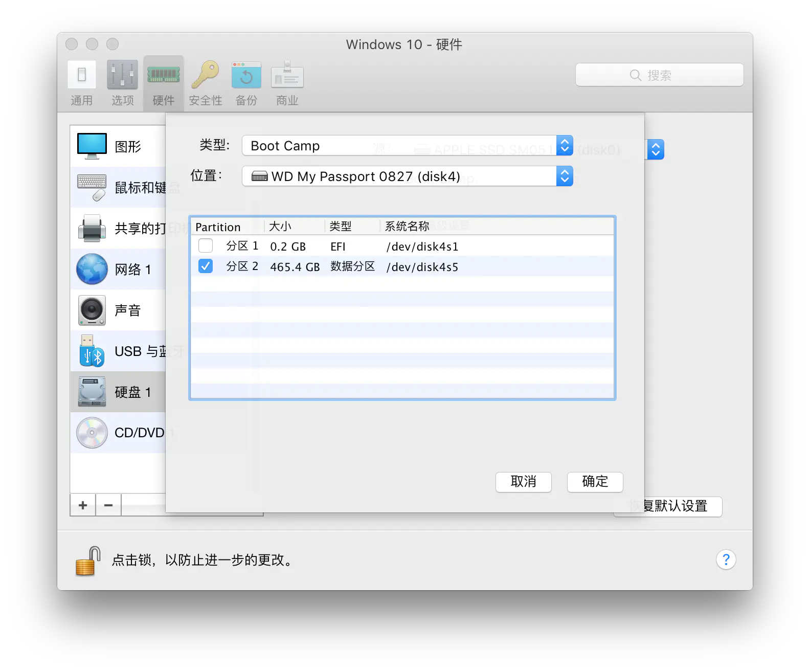Select the 硬盘 1 label in sidebar
Viewport: 810px width, 672px height.
coord(133,392)
